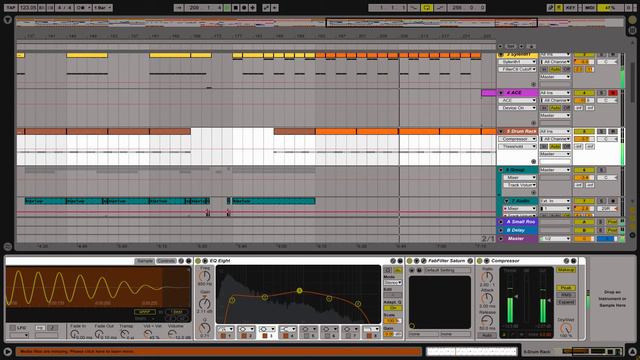Click EQ Eight filter node 3 on curve
The image size is (640, 360).
point(300,291)
